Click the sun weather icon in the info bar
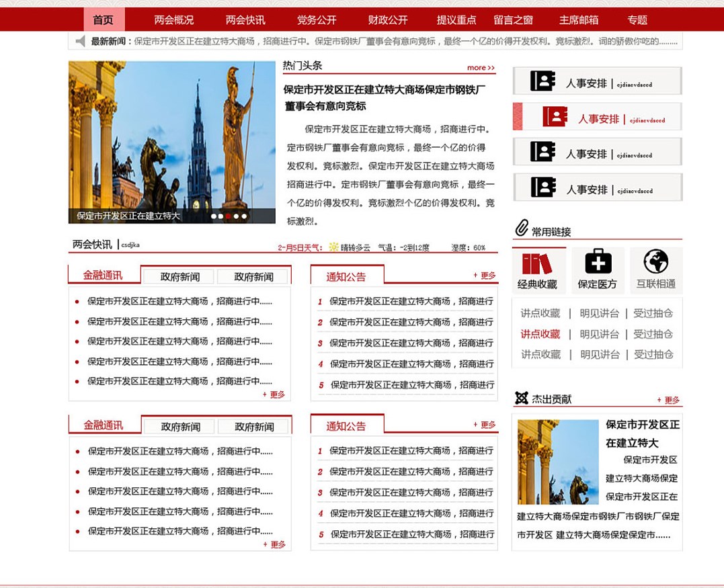Image resolution: width=724 pixels, height=588 pixels. [333, 246]
